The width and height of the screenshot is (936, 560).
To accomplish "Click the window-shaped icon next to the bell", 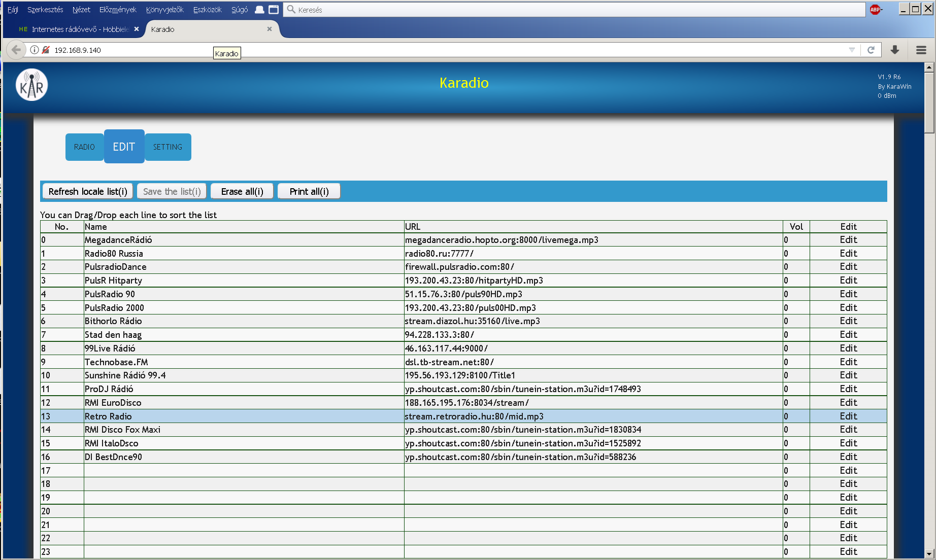I will click(x=274, y=10).
